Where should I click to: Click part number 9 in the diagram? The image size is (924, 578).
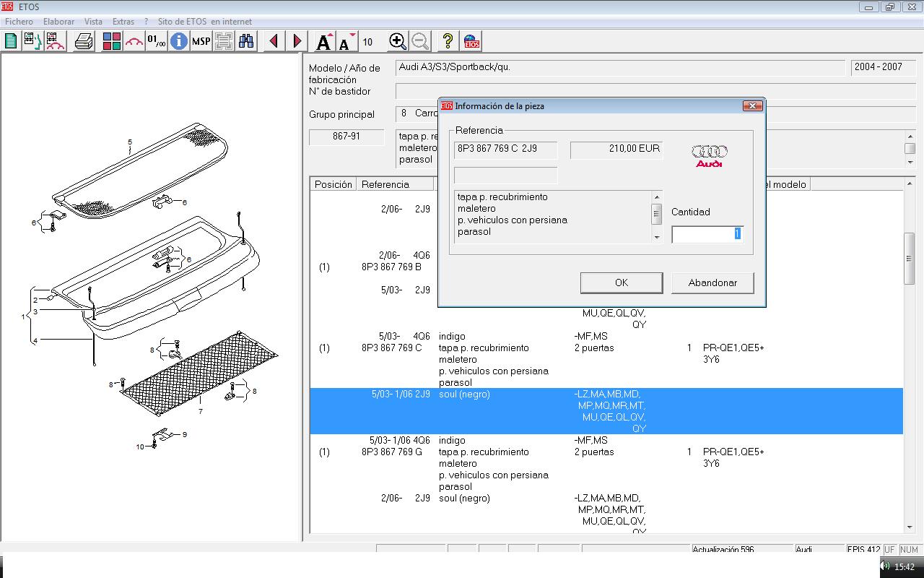click(185, 434)
